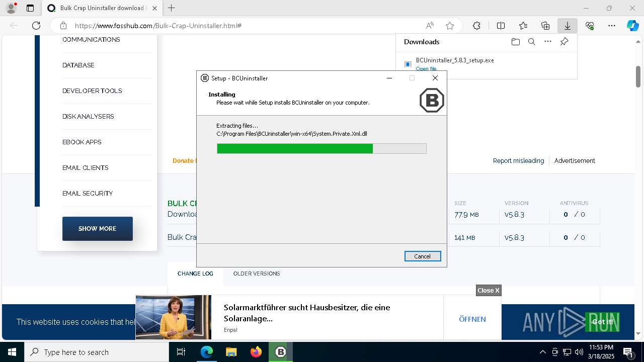The image size is (644, 362).
Task: Open COMMUNICATIONS category
Action: [x=91, y=40]
